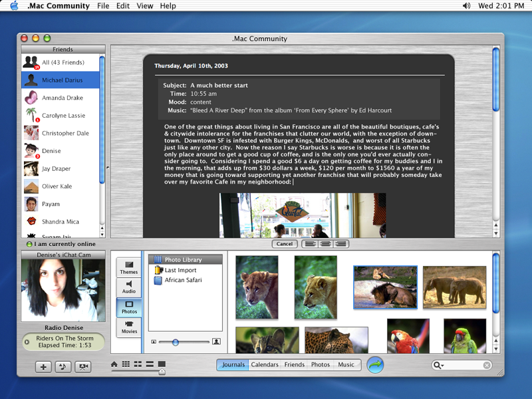Viewport: 532px width, 399px height.
Task: Toggle the online status indicator
Action: point(29,244)
